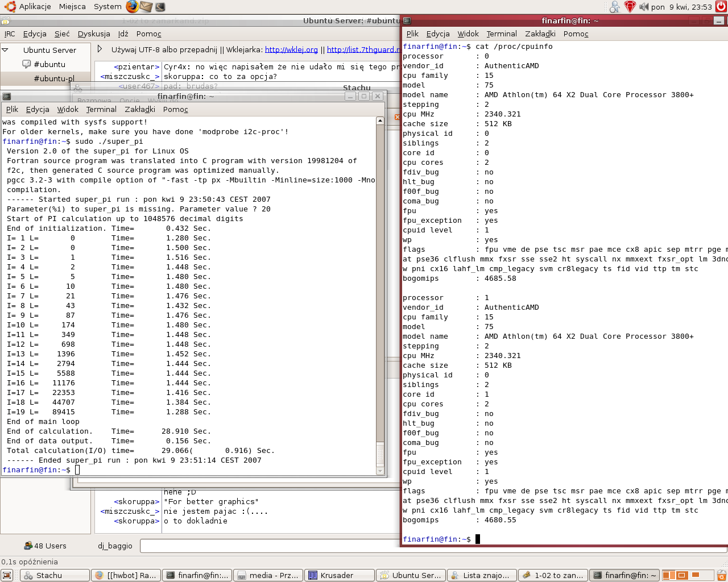This screenshot has height=582, width=728.
Task: Click the dj_baggio nickname button
Action: tap(115, 546)
